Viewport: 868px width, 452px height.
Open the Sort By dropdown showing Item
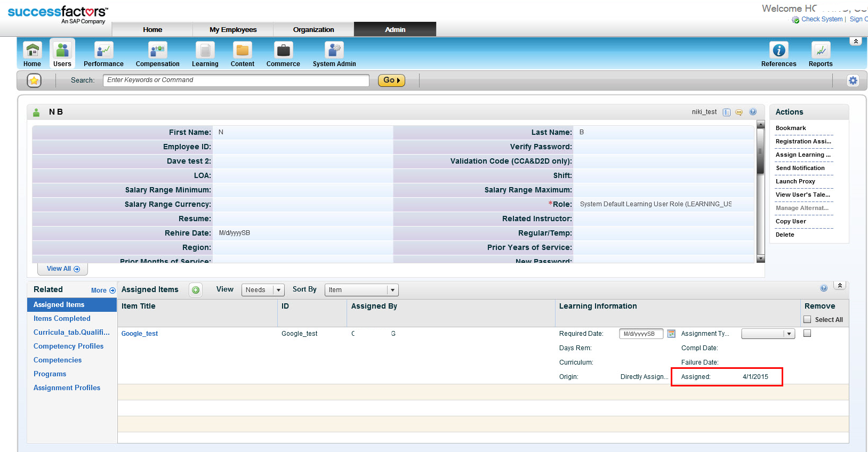coord(361,290)
